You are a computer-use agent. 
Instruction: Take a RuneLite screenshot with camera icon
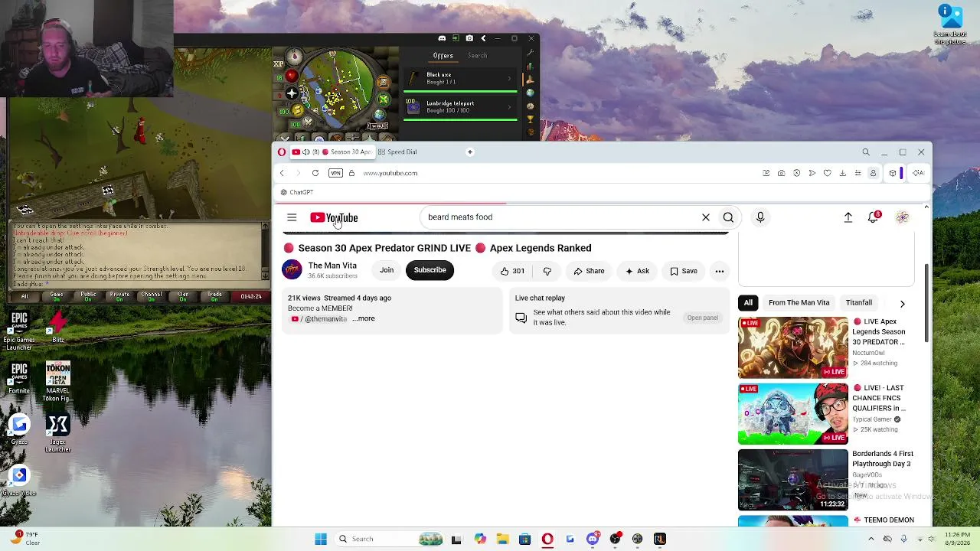[x=469, y=38]
